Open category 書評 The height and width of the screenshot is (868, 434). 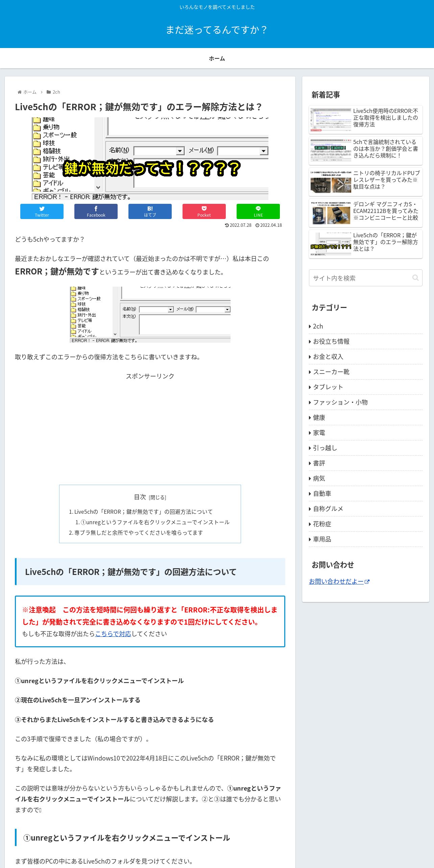(366, 463)
